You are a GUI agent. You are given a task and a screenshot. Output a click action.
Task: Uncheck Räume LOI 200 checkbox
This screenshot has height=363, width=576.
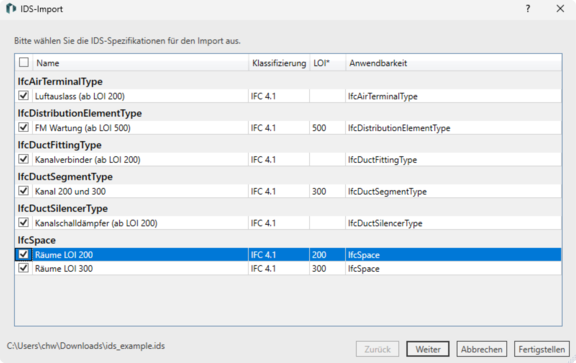[x=24, y=254]
